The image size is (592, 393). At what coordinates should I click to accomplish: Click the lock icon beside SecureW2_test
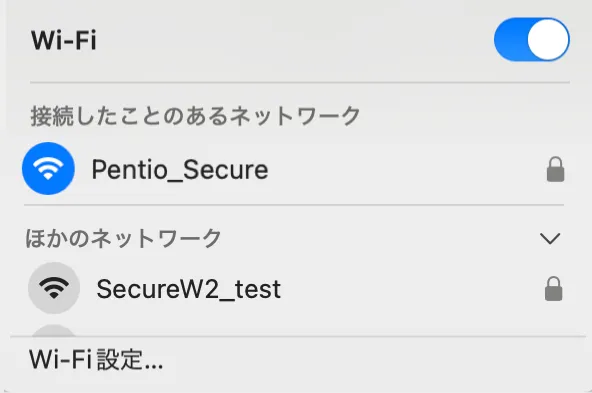click(553, 289)
